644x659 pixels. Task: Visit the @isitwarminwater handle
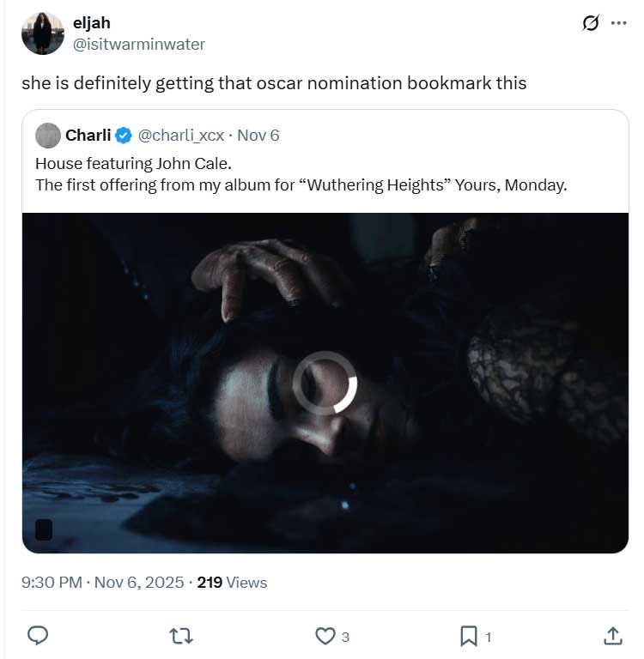(x=139, y=43)
